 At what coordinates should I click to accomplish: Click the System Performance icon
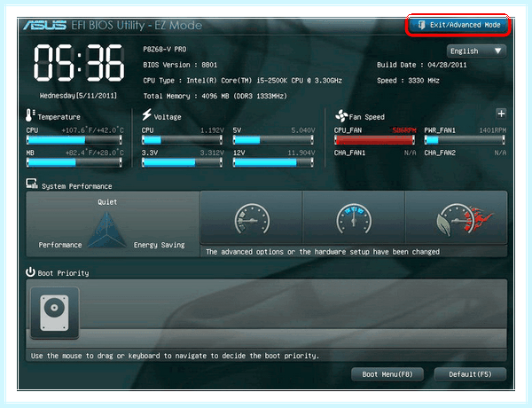coord(32,184)
